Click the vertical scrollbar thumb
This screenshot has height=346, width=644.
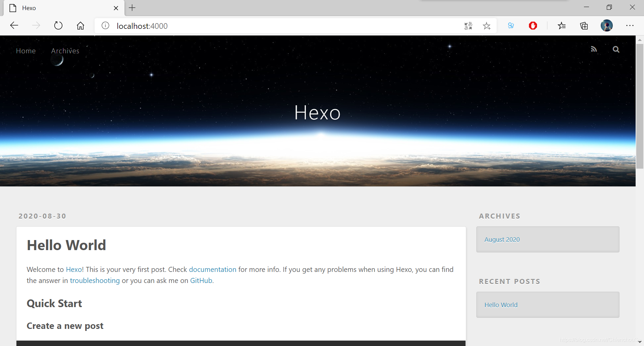[x=640, y=106]
